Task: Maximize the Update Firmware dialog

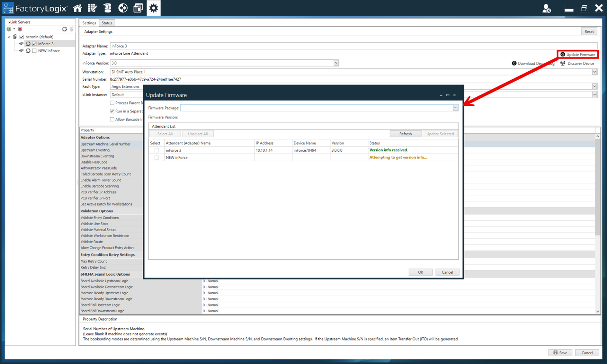Action: [x=448, y=95]
